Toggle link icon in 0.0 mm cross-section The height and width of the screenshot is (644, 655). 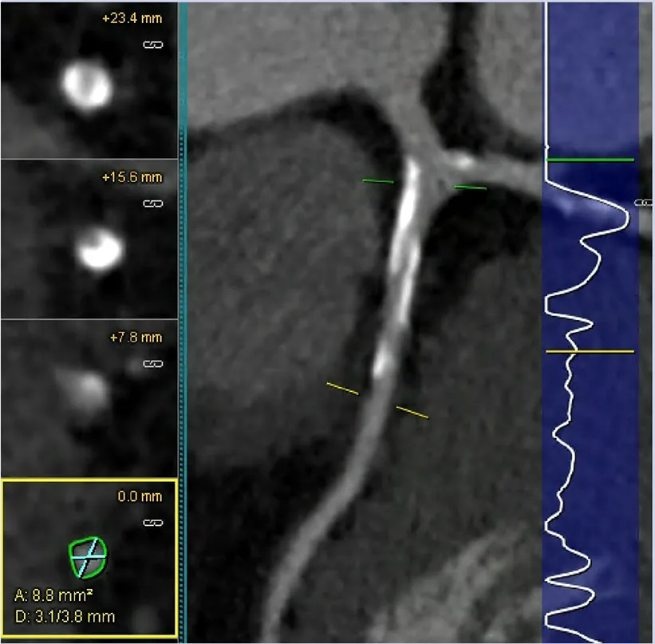(x=152, y=523)
